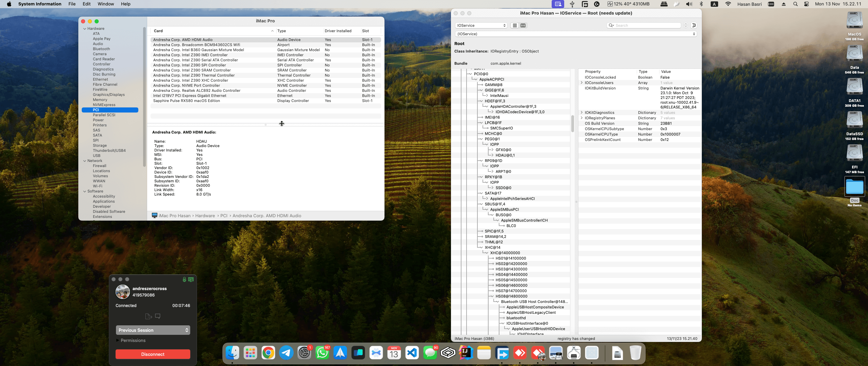This screenshot has height=366, width=868.
Task: Select the Sapphire Pulse RX580 row
Action: tap(266, 101)
